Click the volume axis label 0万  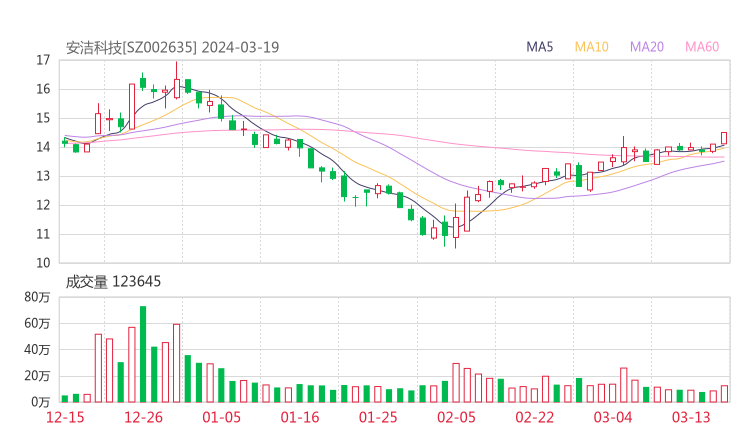point(41,402)
